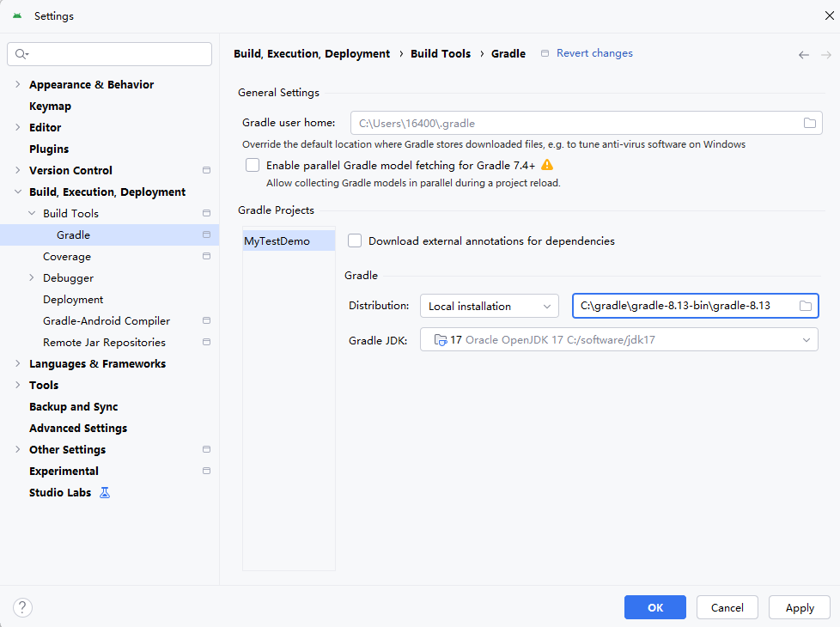Click the project-level marker beside Coverage
The image size is (840, 627).
pyautogui.click(x=206, y=256)
